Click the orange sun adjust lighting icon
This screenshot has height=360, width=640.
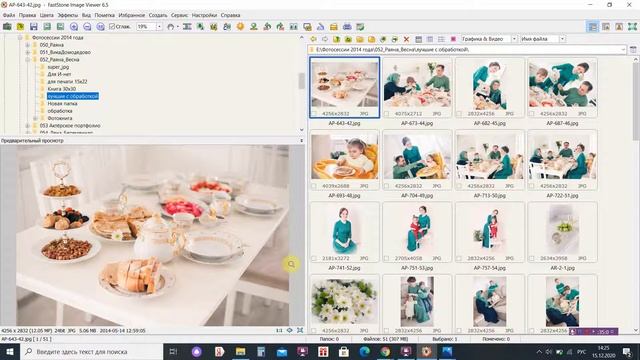coord(240,27)
